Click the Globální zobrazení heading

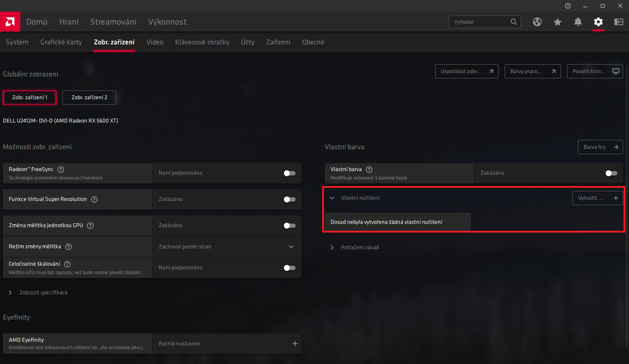click(31, 74)
